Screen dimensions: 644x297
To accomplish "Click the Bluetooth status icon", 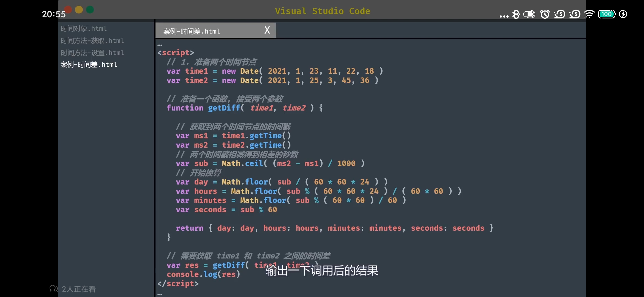I will (516, 14).
